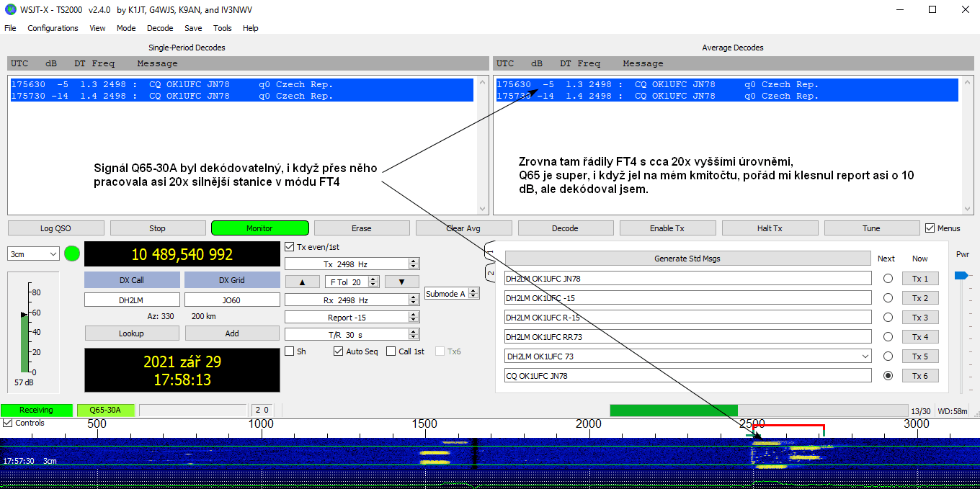Click Generate Std Msgs button
This screenshot has width=980, height=489.
[687, 259]
